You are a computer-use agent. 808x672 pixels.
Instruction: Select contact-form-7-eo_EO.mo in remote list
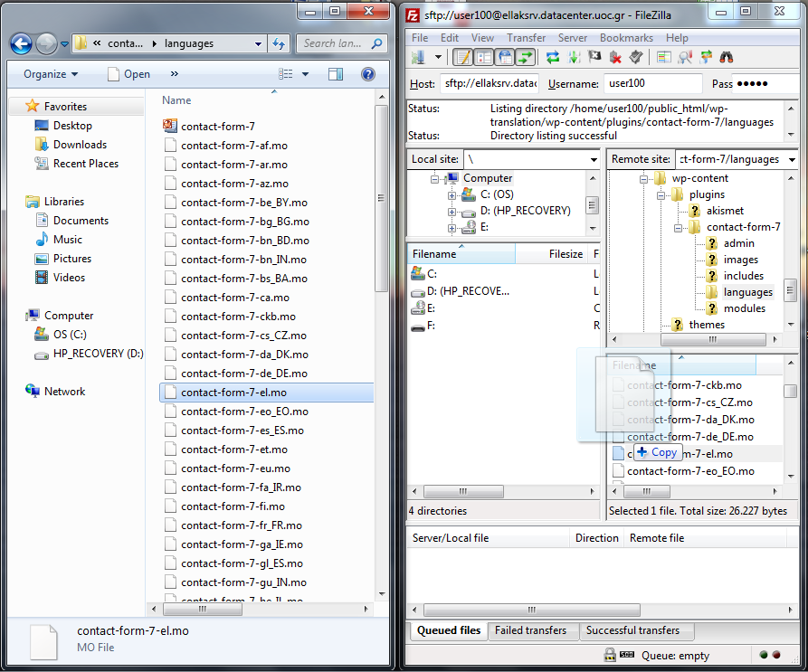coord(690,470)
